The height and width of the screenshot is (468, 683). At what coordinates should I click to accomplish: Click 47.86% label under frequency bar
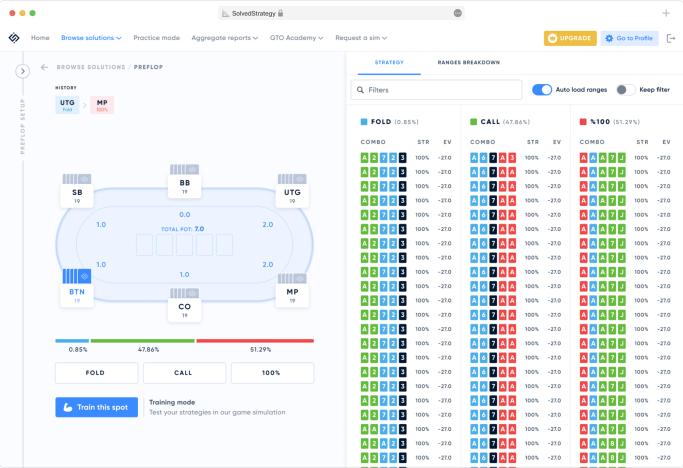pyautogui.click(x=148, y=349)
